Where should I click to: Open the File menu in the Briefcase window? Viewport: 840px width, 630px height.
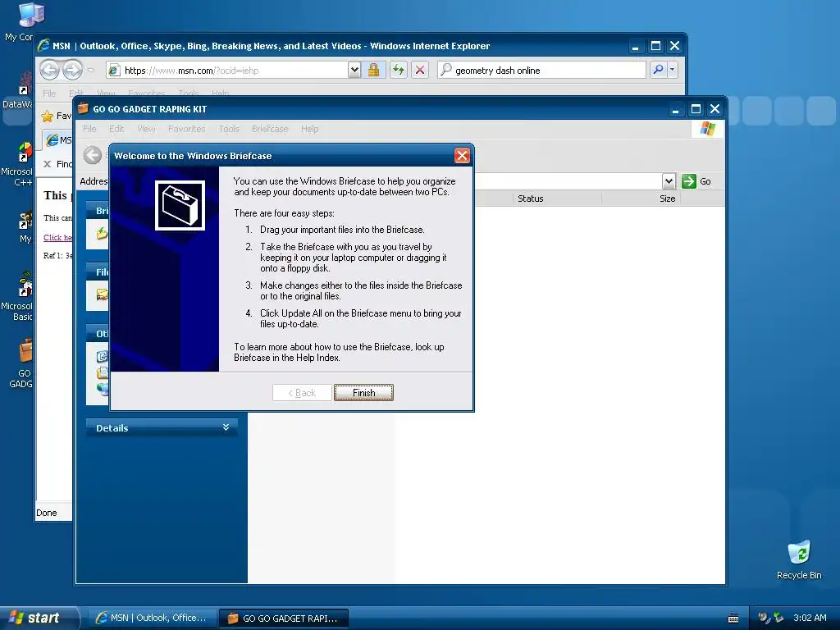point(89,129)
